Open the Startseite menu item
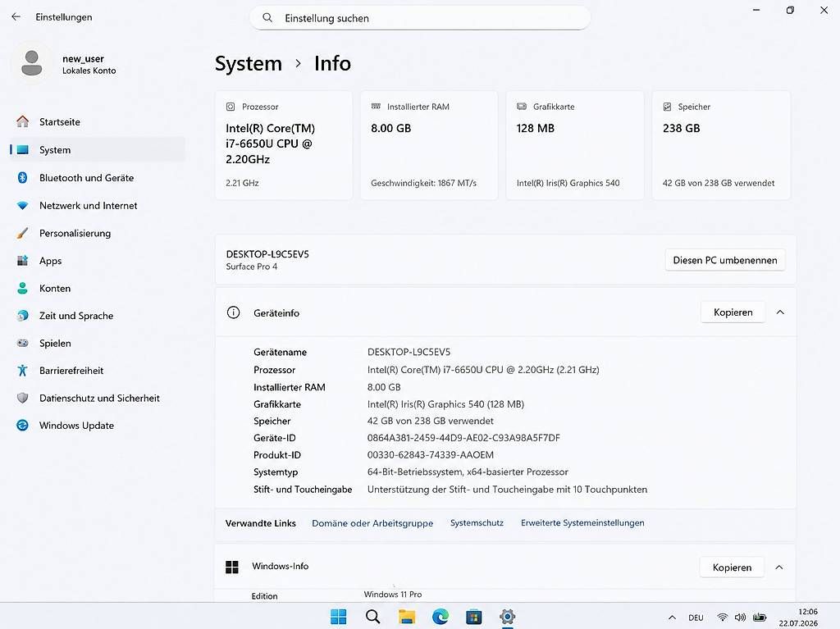840x629 pixels. click(x=98, y=121)
